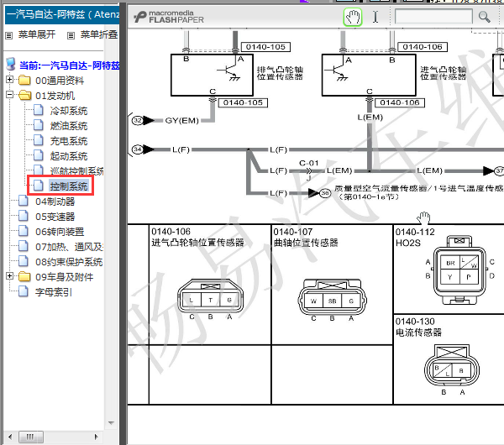
Task: Click the circled 34 arrow marker
Action: click(x=143, y=149)
